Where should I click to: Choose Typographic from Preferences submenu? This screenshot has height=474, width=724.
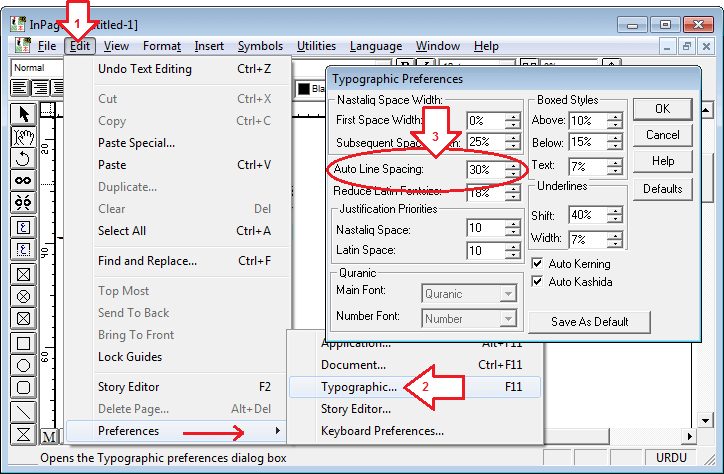coord(359,386)
